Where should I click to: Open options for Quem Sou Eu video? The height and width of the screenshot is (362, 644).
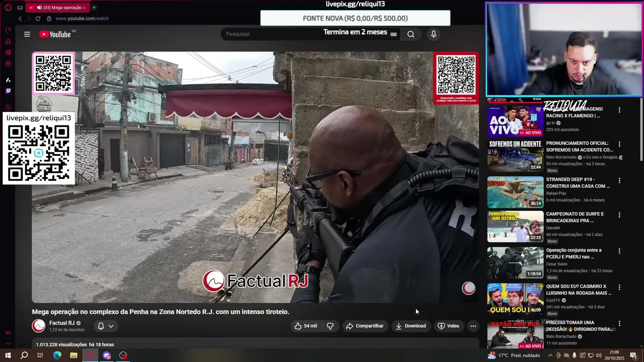619,287
